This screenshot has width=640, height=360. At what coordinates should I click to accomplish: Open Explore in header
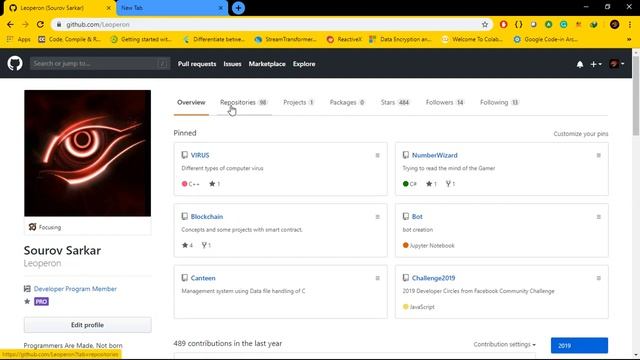(304, 64)
